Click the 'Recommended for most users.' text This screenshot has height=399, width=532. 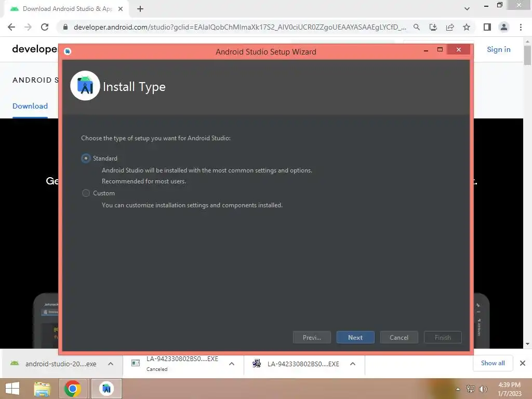pos(144,181)
